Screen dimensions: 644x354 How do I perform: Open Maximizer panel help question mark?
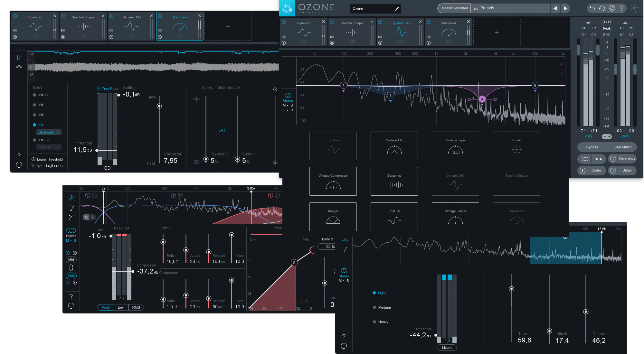click(19, 156)
